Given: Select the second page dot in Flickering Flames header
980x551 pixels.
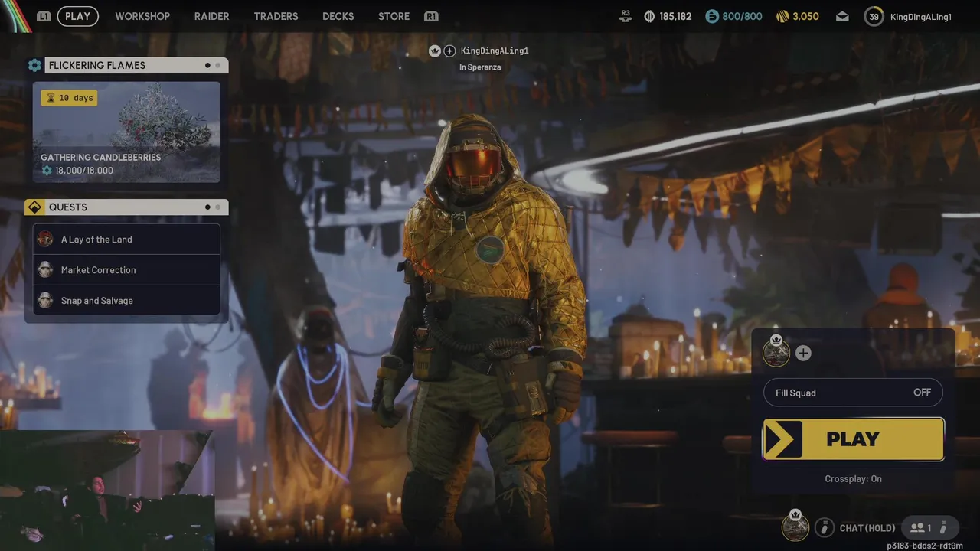Looking at the screenshot, I should pos(217,65).
